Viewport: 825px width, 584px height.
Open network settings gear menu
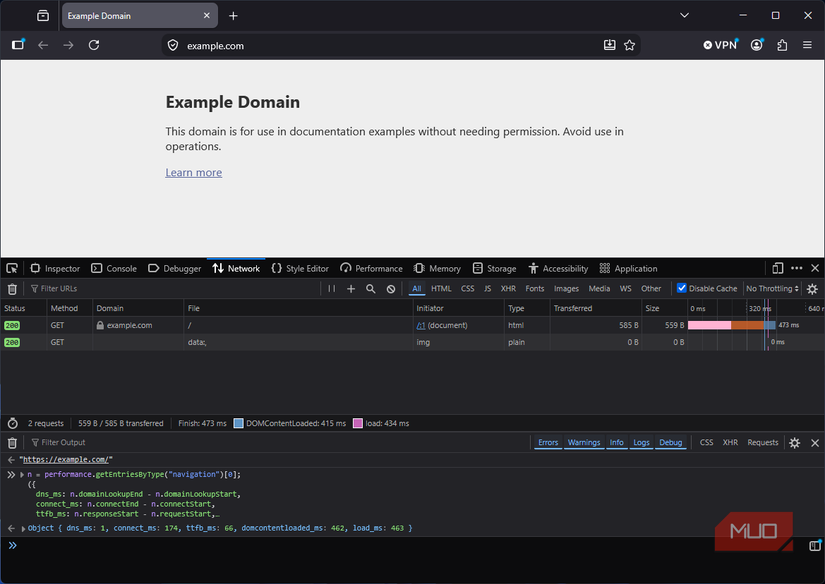coord(812,288)
